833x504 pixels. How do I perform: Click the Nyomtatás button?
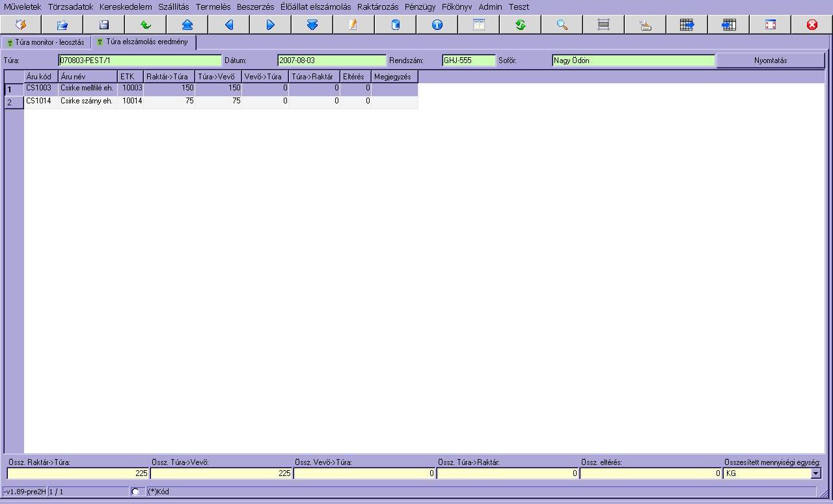[770, 60]
